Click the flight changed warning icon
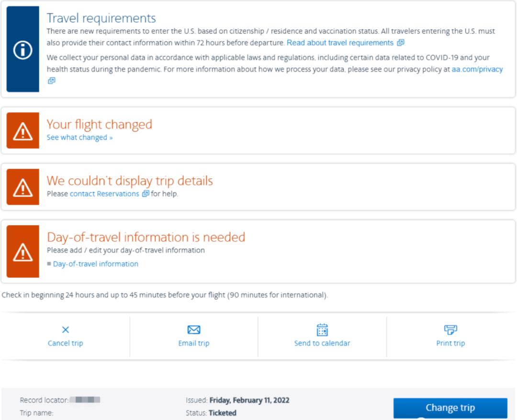517x420 pixels. tap(22, 131)
